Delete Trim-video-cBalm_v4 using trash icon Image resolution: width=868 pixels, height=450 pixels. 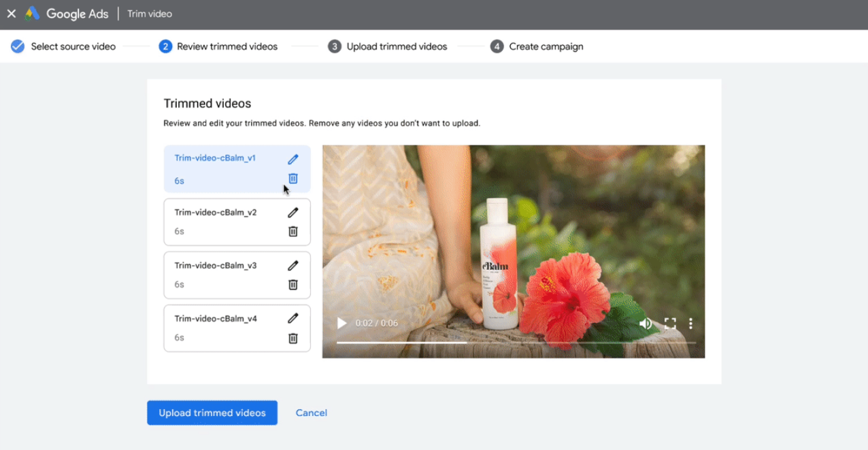[x=293, y=338]
